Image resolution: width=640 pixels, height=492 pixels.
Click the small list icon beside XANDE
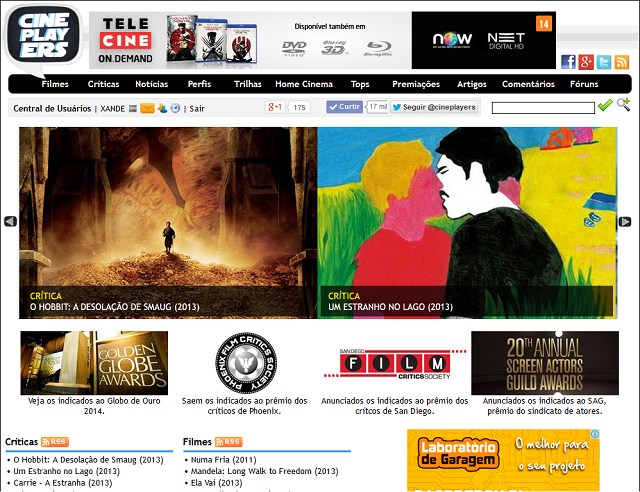pos(133,109)
